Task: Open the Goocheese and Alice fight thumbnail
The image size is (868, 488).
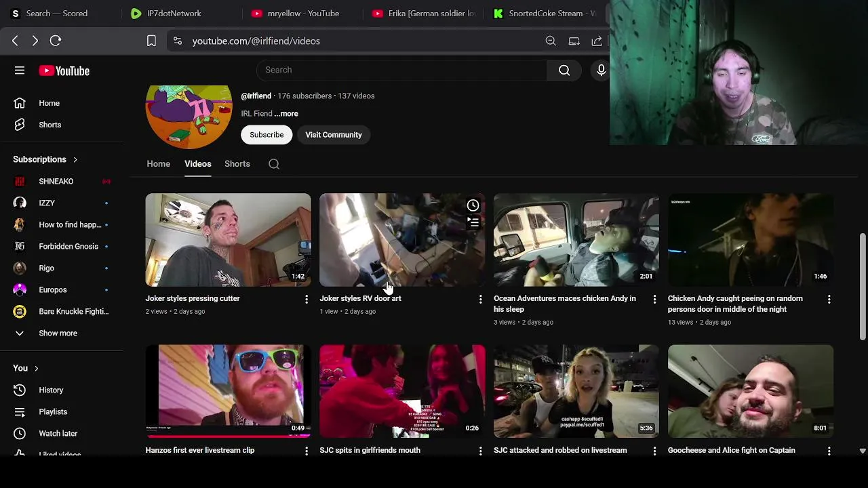Action: pyautogui.click(x=751, y=391)
